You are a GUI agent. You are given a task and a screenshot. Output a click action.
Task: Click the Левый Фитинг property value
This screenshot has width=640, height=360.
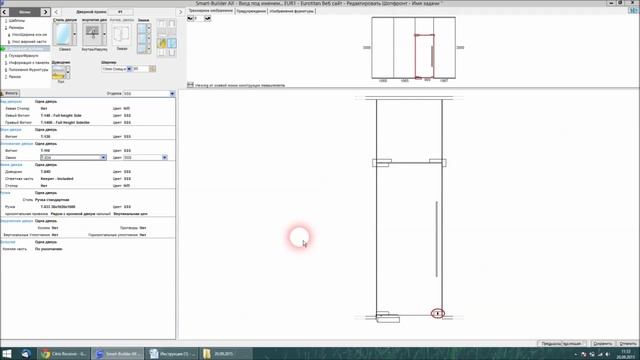point(61,116)
